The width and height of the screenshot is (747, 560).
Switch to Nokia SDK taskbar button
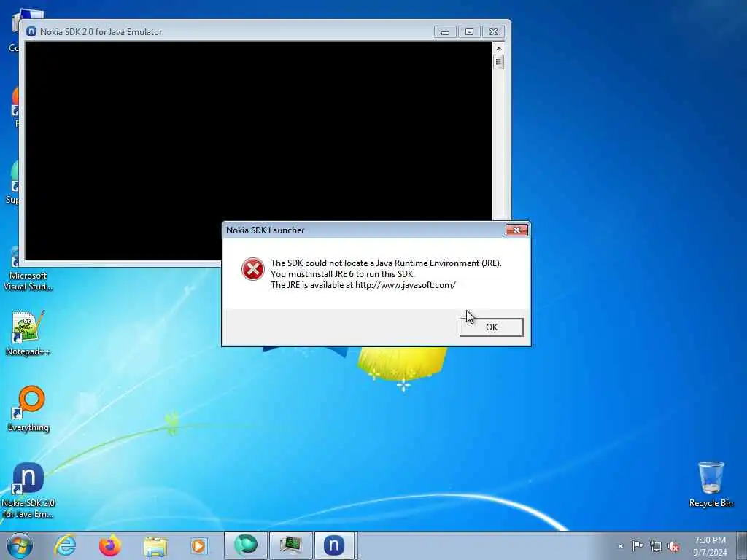pyautogui.click(x=334, y=545)
